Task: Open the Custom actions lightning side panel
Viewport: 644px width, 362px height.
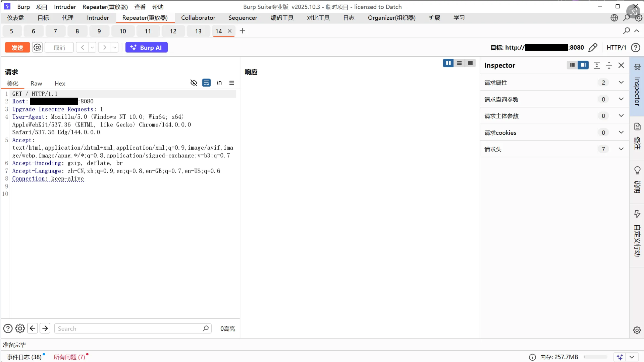Action: point(637,214)
